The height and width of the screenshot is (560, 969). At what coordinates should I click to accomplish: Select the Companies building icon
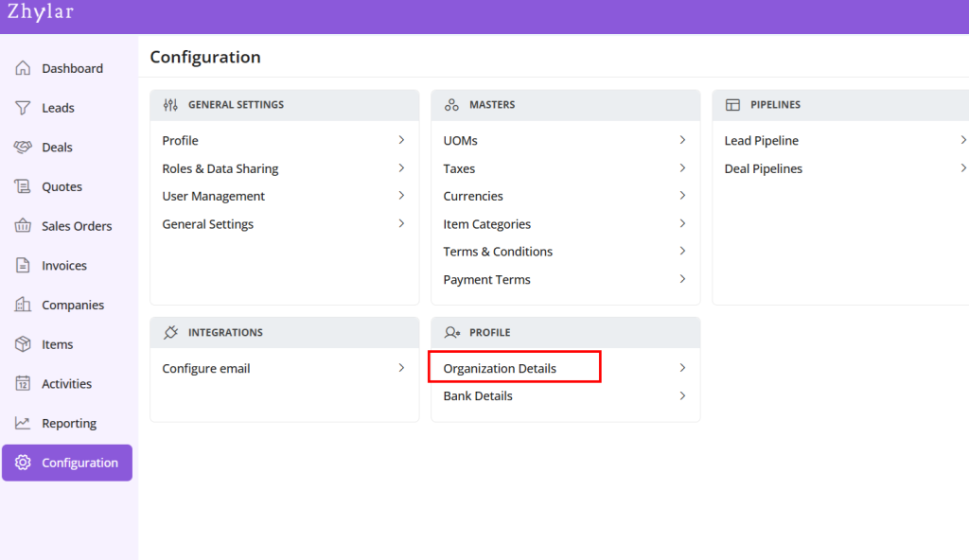click(23, 305)
